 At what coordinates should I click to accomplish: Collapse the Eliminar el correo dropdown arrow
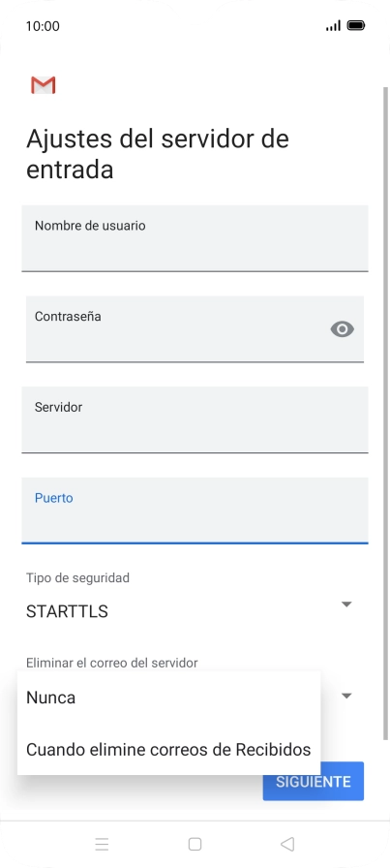click(346, 696)
